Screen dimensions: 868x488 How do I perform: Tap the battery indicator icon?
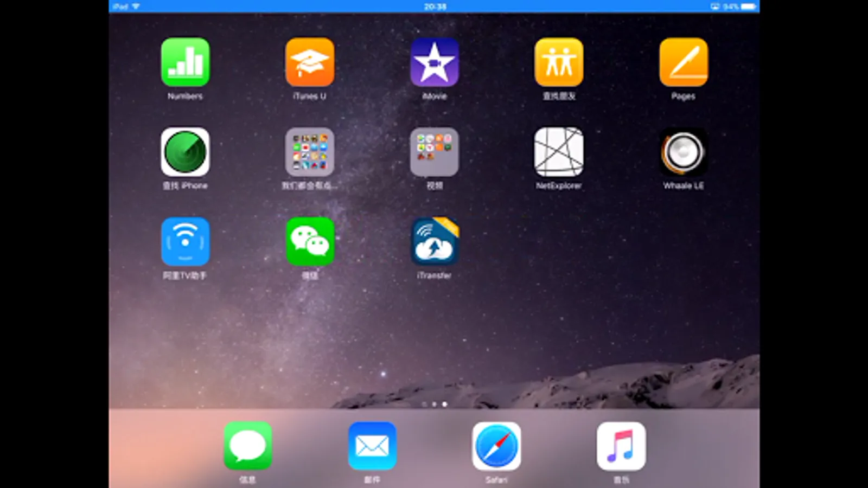tap(749, 7)
